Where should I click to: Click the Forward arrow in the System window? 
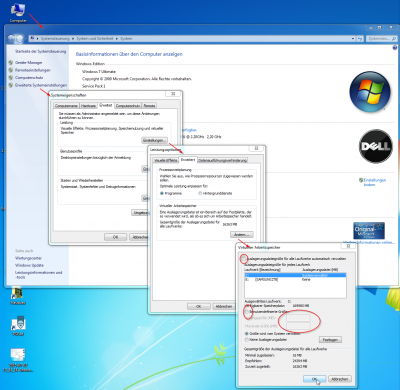(x=20, y=39)
